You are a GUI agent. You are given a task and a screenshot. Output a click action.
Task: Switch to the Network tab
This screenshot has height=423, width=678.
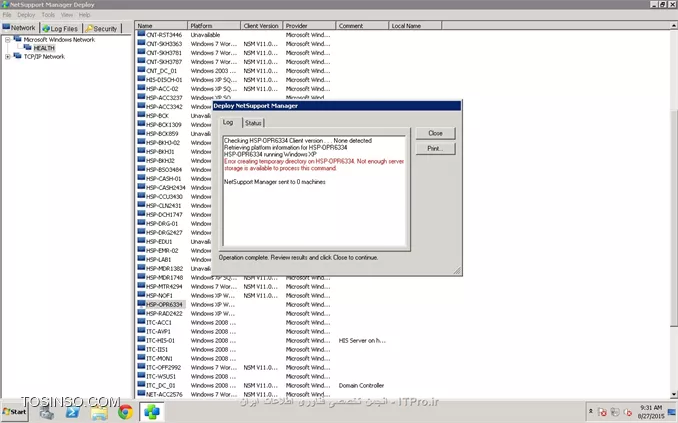tap(19, 28)
